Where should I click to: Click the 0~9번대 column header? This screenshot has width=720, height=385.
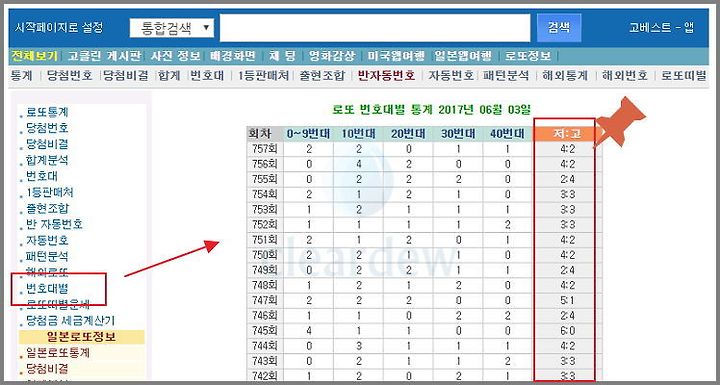[308, 134]
